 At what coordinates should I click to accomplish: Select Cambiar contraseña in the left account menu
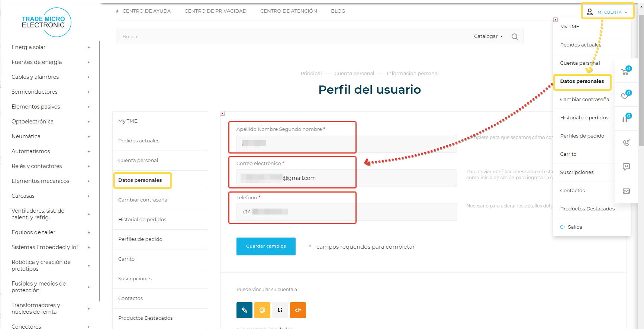click(x=143, y=200)
